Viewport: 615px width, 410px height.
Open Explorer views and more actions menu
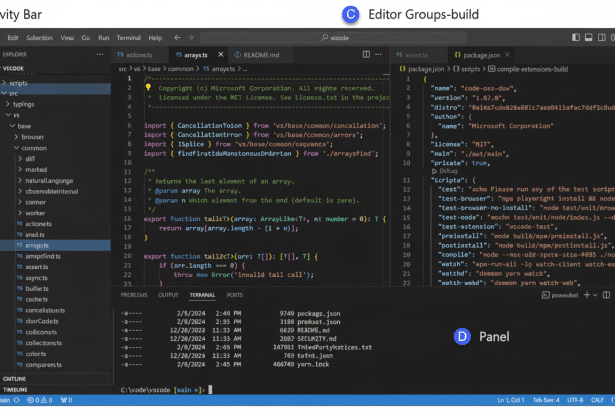click(100, 55)
